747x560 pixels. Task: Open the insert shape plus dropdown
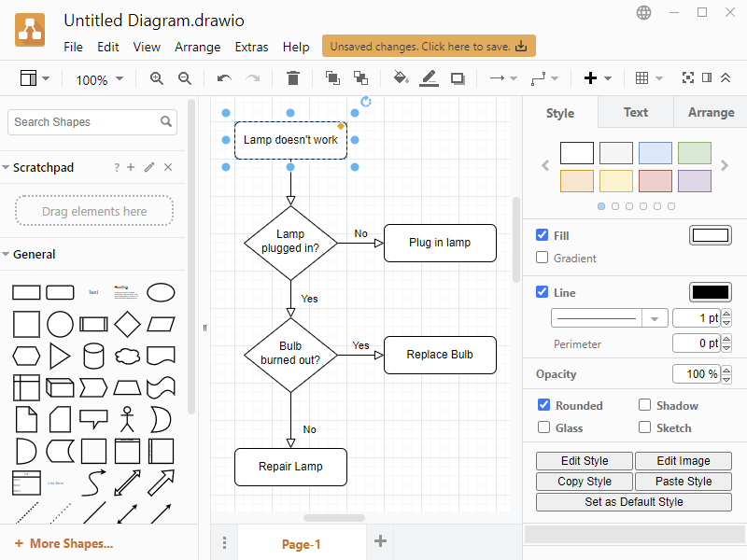[x=598, y=78]
